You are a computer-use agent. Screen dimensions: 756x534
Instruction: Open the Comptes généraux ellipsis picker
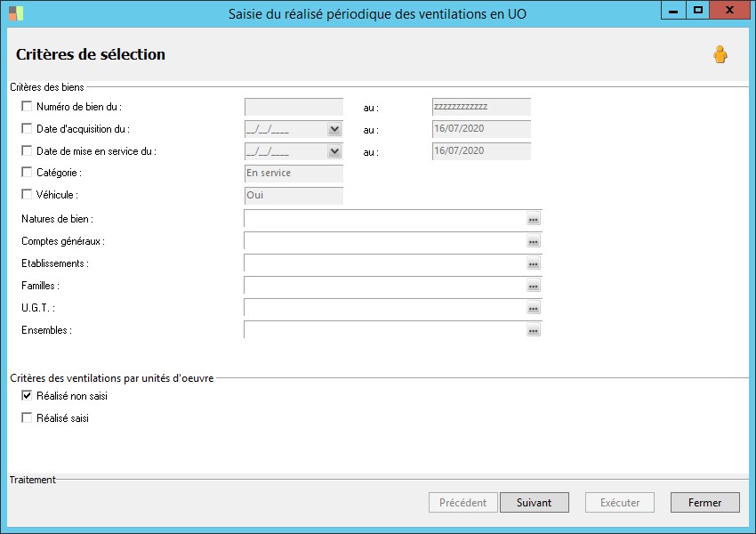[533, 241]
